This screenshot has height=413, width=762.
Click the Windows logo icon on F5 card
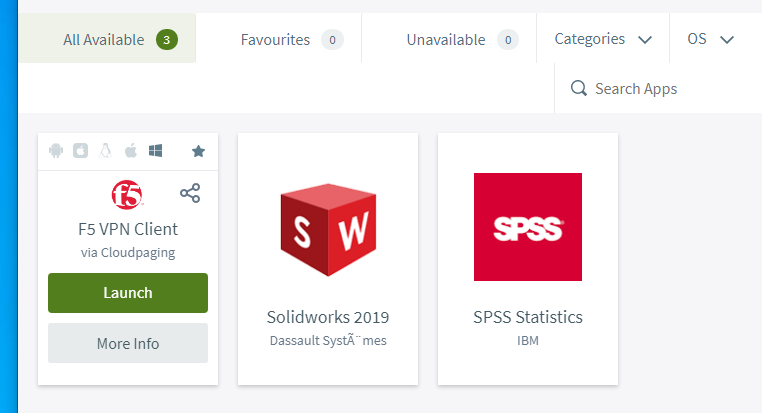click(x=156, y=151)
